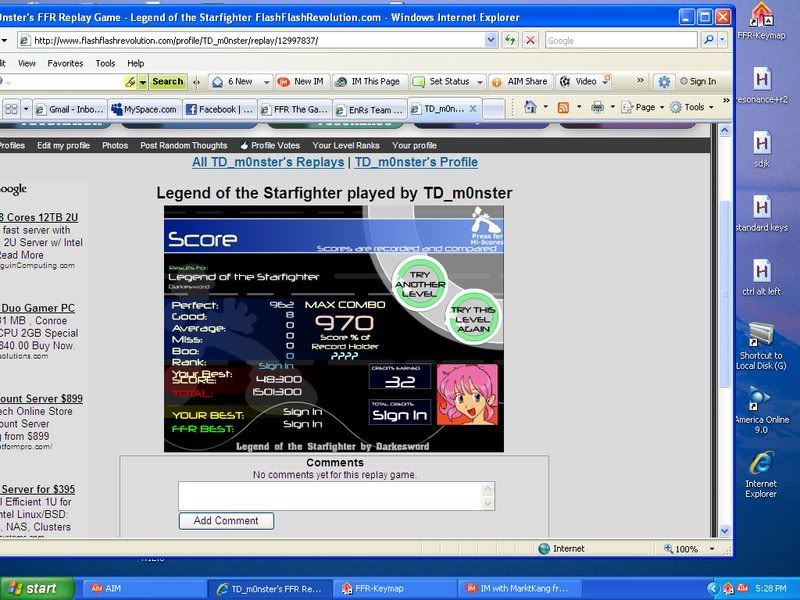Switch to the MySpace.com tab

click(x=144, y=109)
